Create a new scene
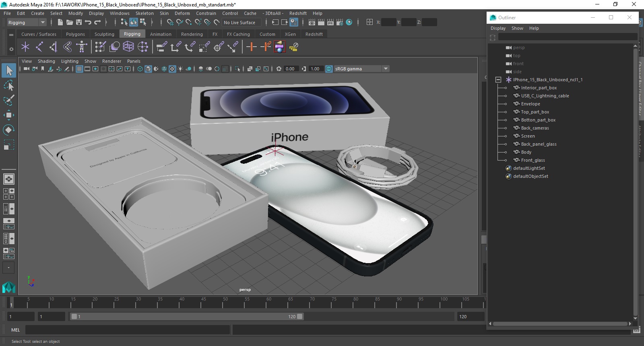This screenshot has height=346, width=644. click(60, 23)
